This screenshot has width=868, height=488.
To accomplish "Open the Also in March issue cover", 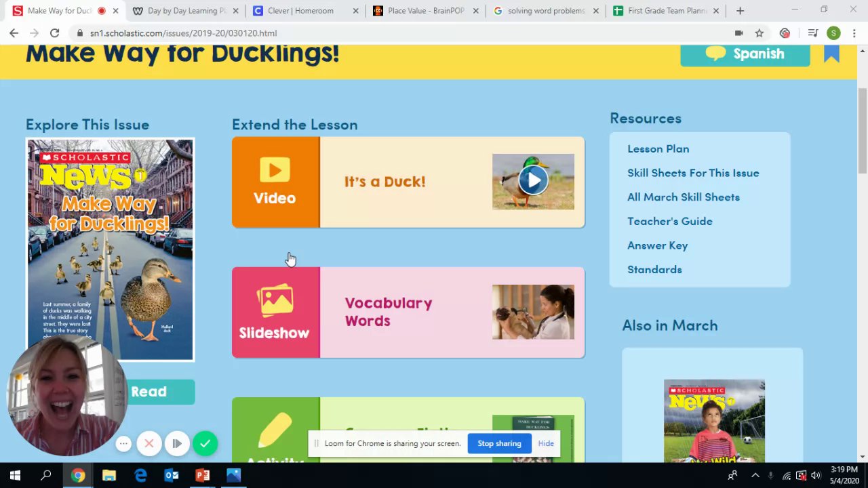I will 714,421.
